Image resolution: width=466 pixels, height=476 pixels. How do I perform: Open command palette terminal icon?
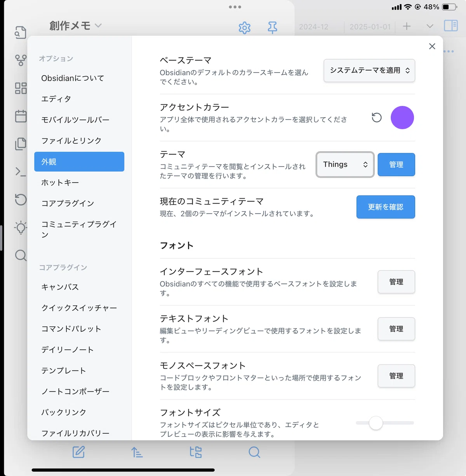[21, 171]
